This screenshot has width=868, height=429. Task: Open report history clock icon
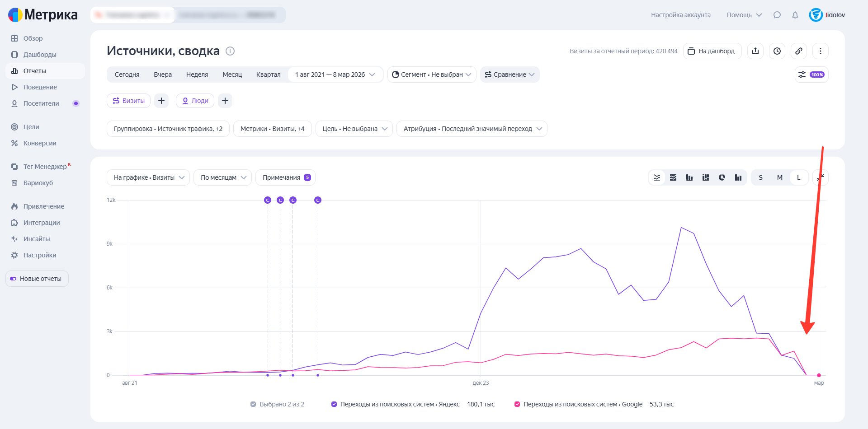coord(777,51)
